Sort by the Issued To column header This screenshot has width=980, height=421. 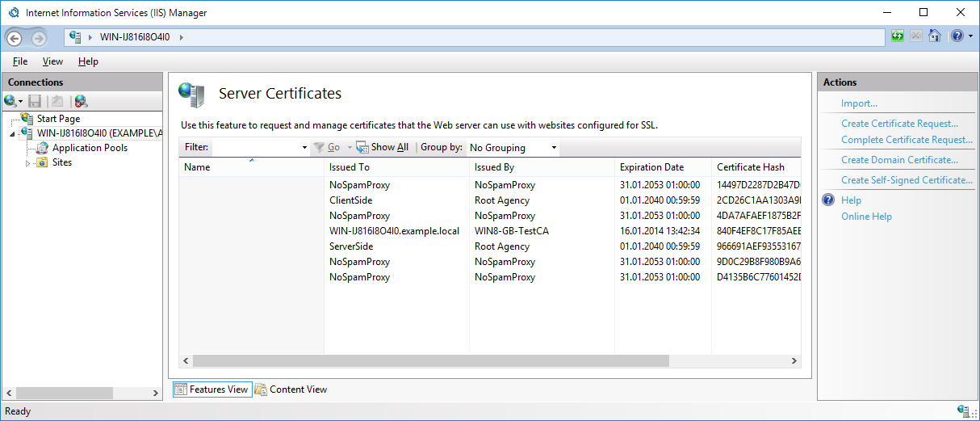396,167
